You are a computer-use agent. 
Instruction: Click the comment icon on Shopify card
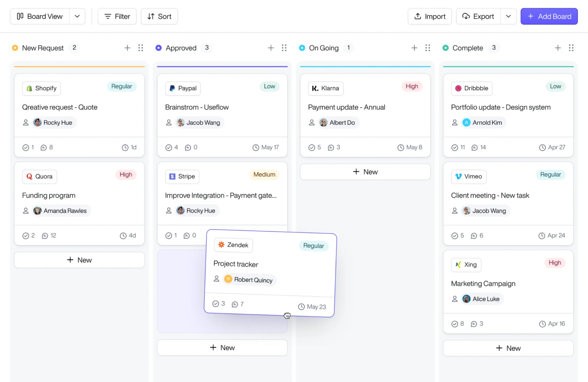coord(43,147)
